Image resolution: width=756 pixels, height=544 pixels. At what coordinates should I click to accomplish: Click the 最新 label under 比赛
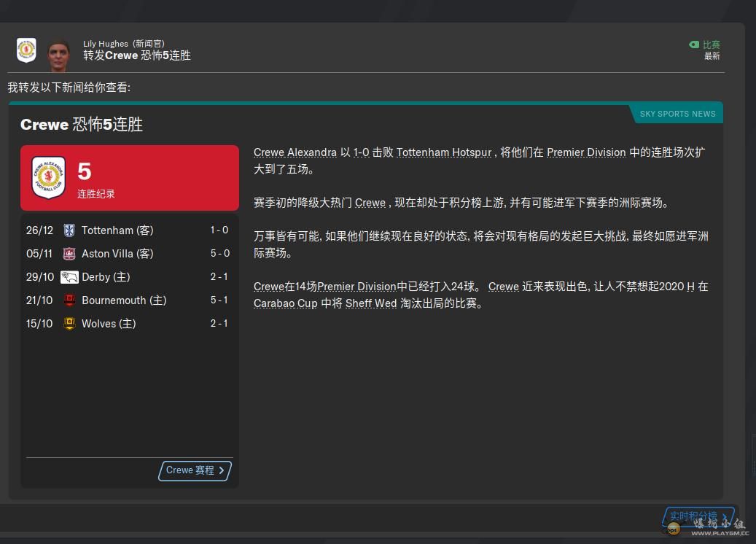click(x=712, y=56)
